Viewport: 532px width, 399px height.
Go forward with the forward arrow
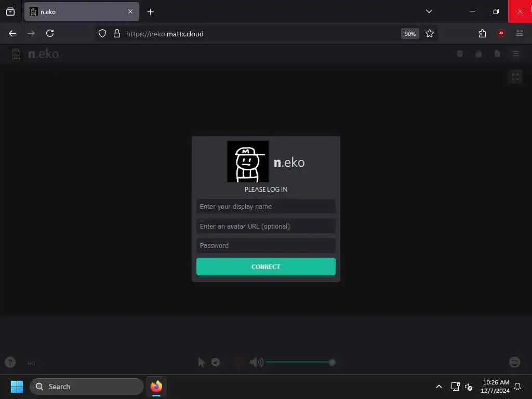point(31,34)
